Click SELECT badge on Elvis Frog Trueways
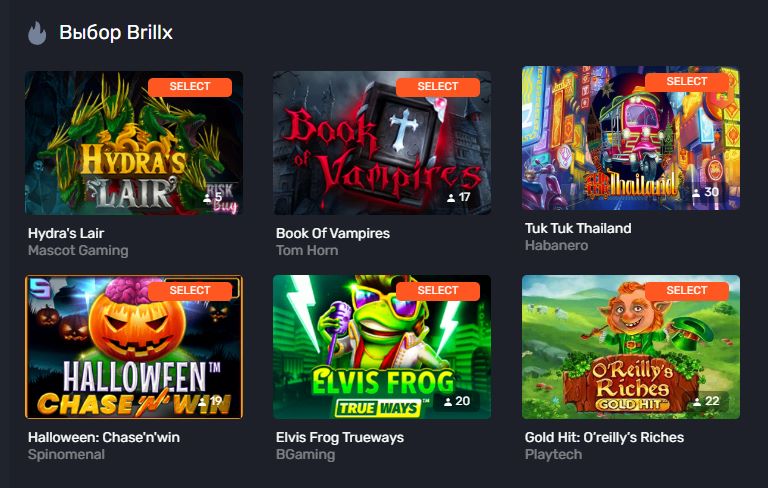768x488 pixels. 438,291
